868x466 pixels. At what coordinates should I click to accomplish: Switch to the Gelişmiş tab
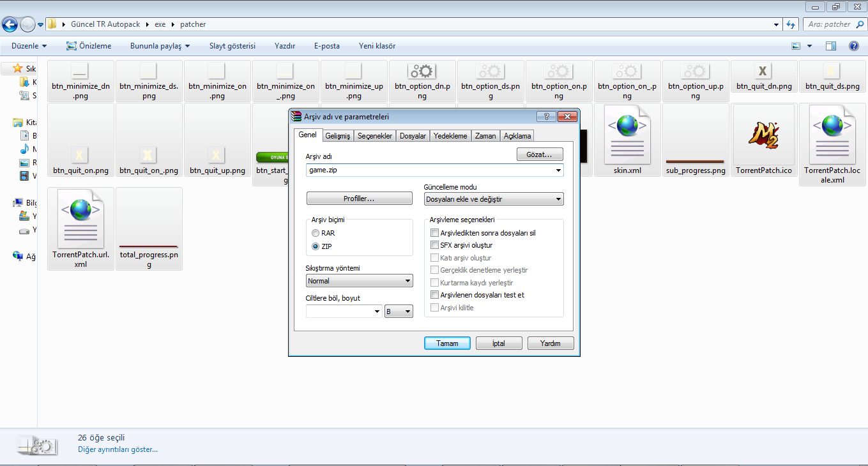click(337, 136)
